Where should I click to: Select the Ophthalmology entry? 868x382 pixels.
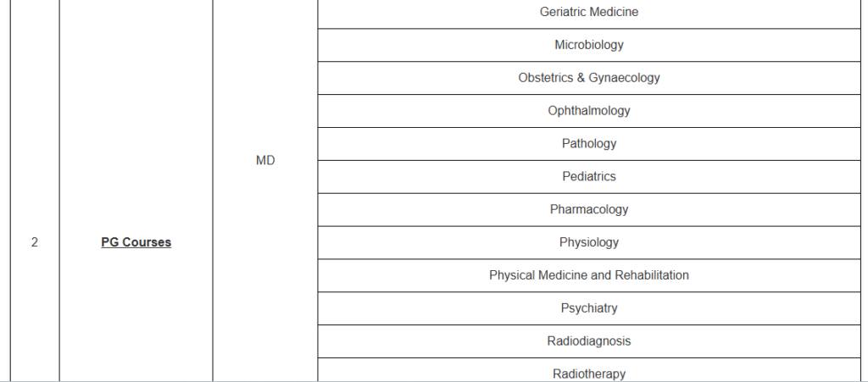click(x=589, y=111)
